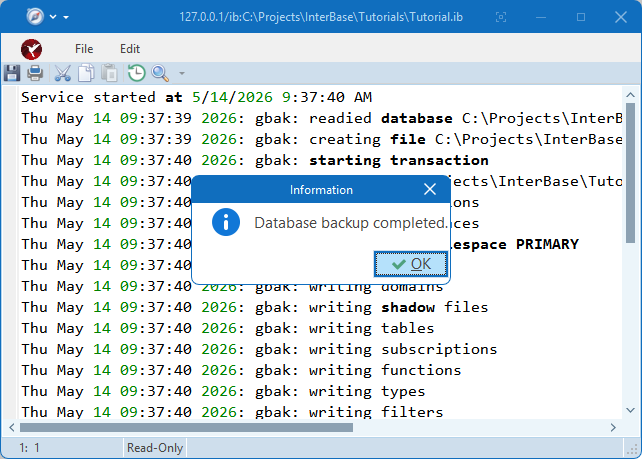Click the Service started at log line
Viewport: 642px width, 459px height.
197,97
